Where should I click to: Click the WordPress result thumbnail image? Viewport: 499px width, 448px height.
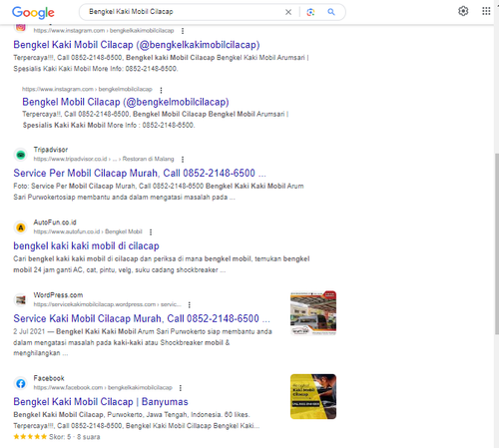(x=313, y=313)
